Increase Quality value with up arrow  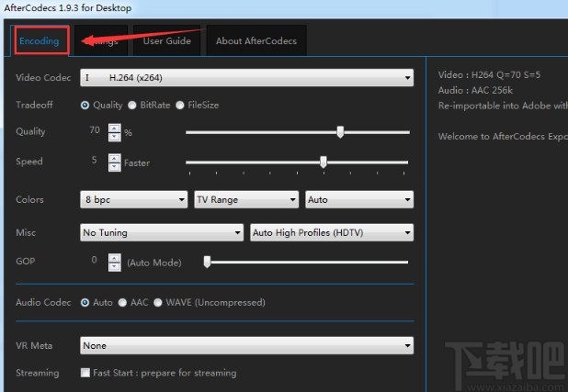click(x=114, y=127)
